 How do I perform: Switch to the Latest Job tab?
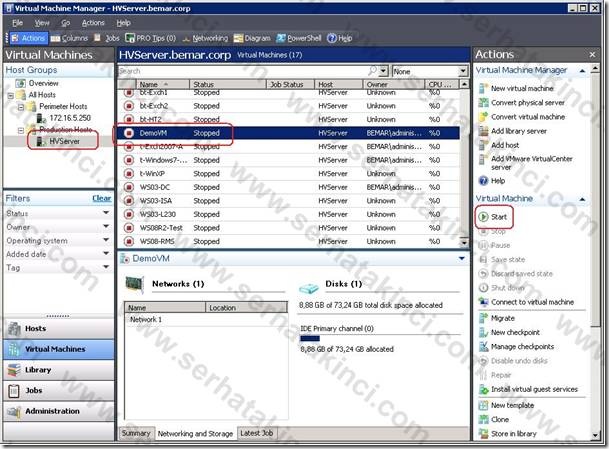257,433
